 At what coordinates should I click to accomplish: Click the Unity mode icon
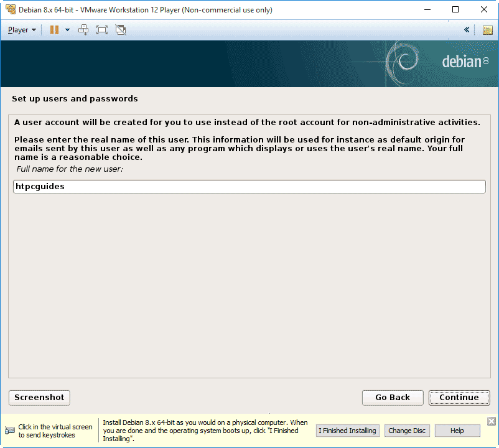[121, 30]
